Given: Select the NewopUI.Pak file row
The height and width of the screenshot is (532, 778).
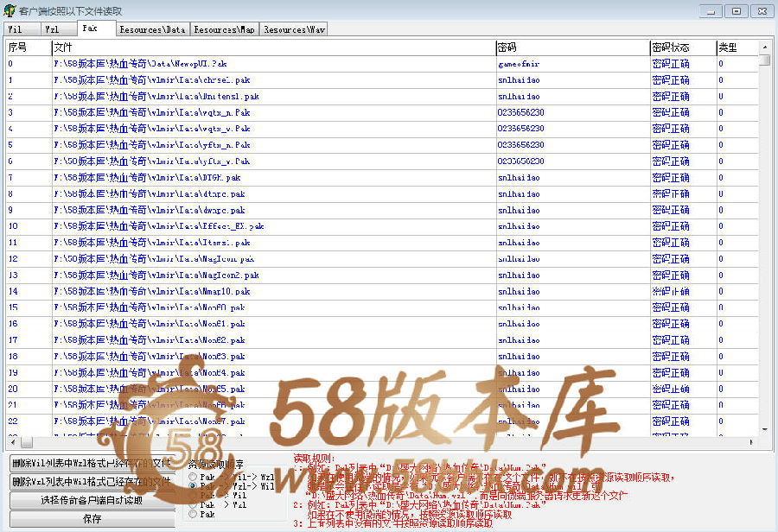Looking at the screenshot, I should 140,64.
